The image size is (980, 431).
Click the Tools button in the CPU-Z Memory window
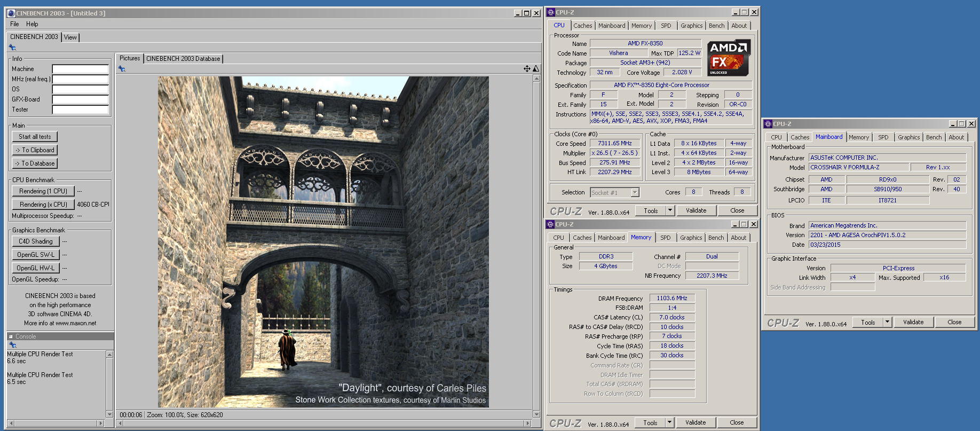tap(650, 422)
